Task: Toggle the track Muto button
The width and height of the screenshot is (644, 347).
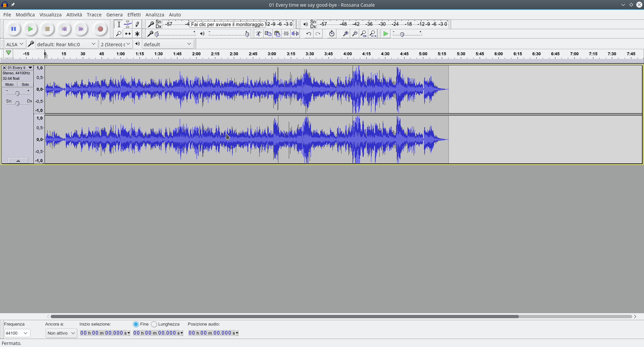Action: coord(9,84)
